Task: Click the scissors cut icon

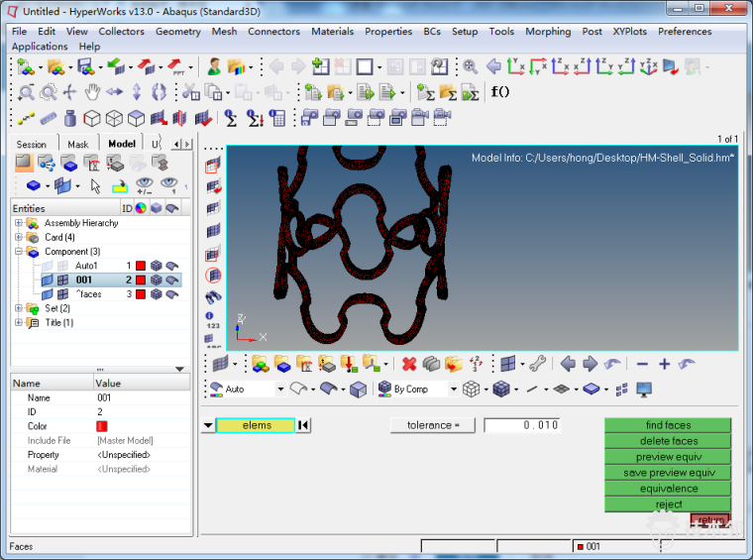Action: [x=191, y=92]
